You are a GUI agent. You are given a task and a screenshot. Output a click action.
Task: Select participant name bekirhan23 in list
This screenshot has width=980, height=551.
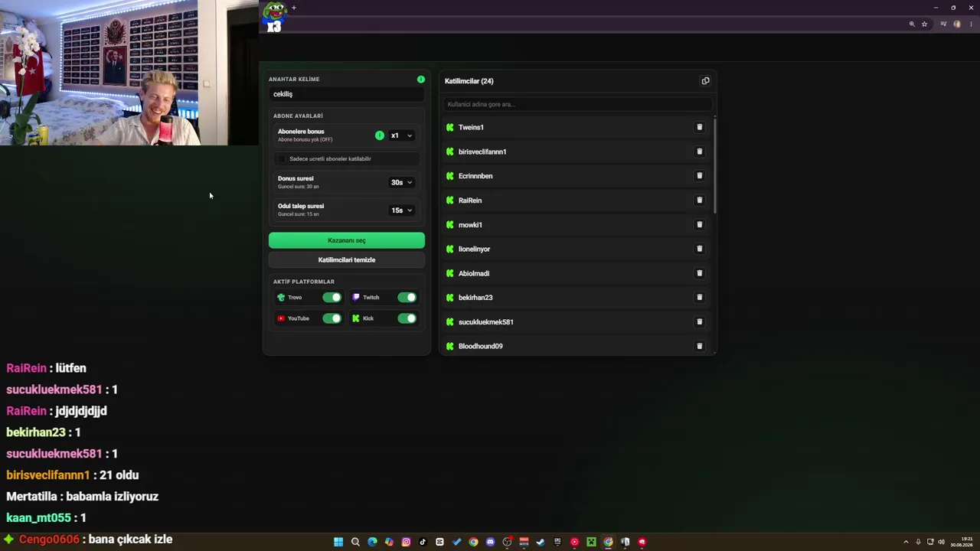475,298
